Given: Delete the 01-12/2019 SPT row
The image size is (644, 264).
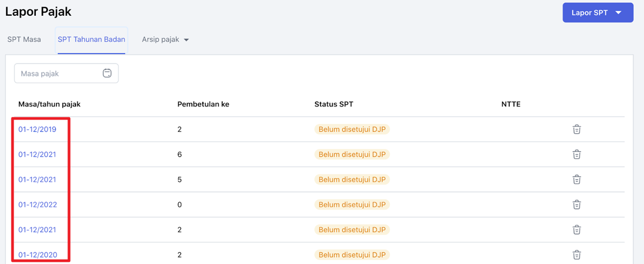Looking at the screenshot, I should point(577,129).
